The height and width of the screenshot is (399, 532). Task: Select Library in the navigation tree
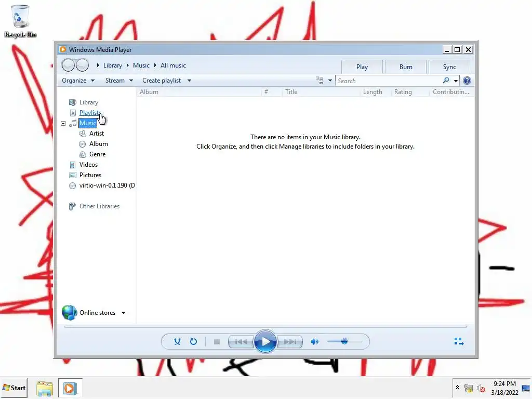coord(88,102)
